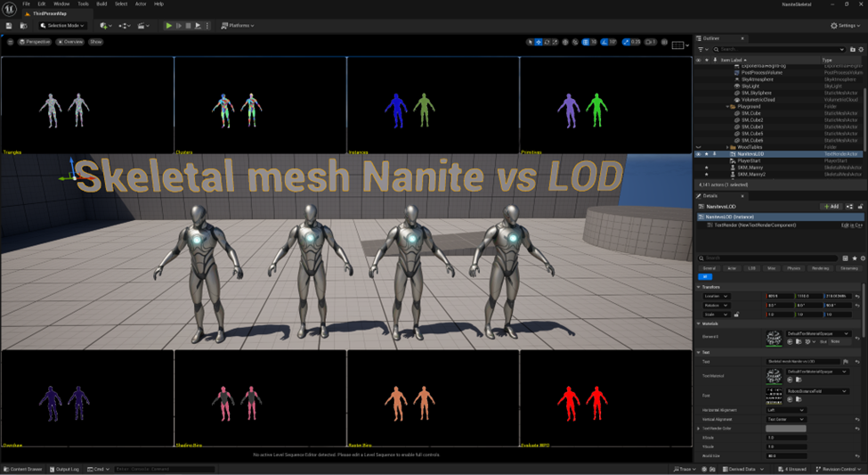The image size is (868, 475).
Task: Open the Horizontal Alignment dropdown
Action: [786, 410]
